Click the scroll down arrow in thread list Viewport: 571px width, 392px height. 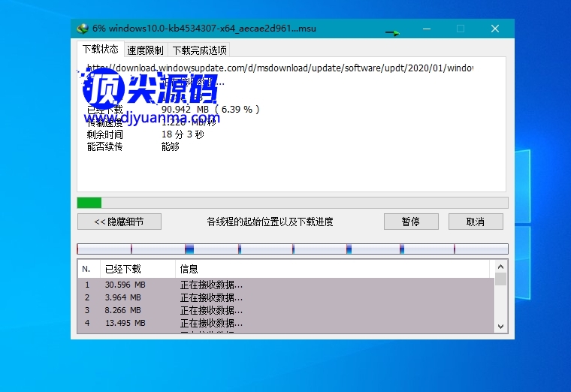[x=500, y=326]
